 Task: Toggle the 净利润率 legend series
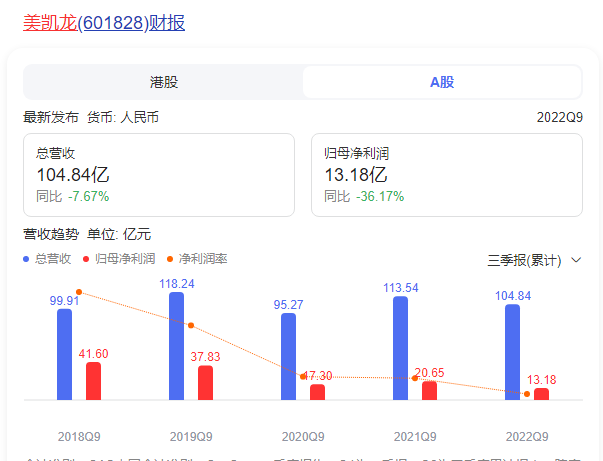coord(203,259)
